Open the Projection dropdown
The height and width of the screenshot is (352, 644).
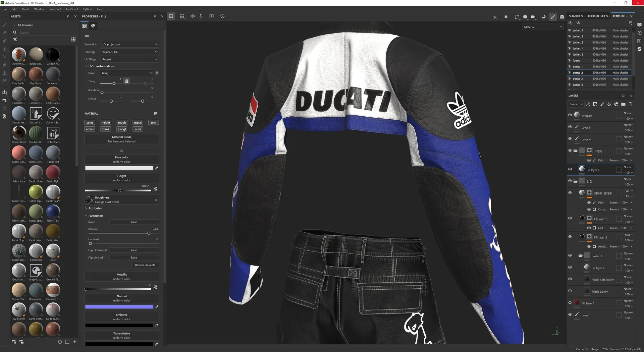pos(129,44)
